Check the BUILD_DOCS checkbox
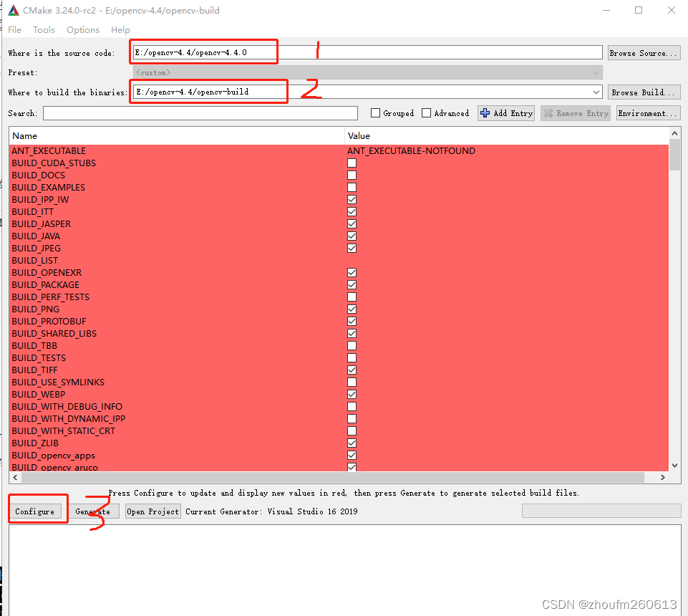Viewport: 688px width, 616px height. pos(352,175)
